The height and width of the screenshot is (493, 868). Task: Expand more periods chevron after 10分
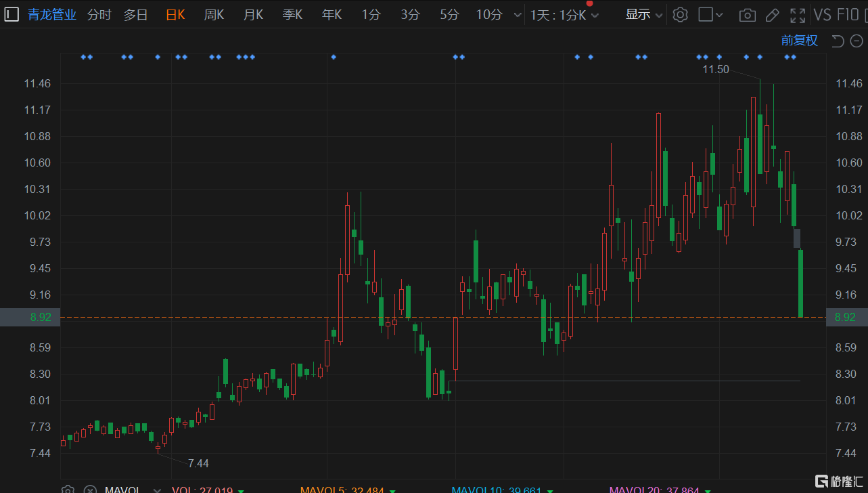tap(518, 15)
